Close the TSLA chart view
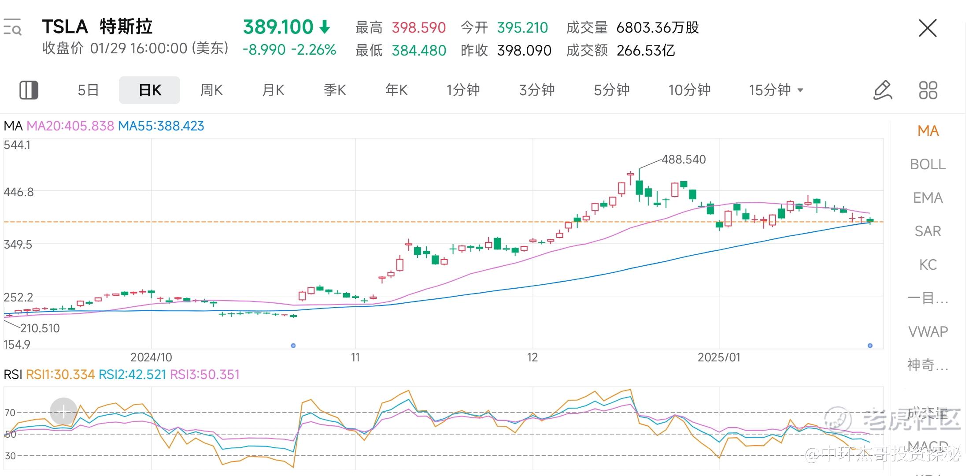The width and height of the screenshot is (980, 476). pos(928,28)
